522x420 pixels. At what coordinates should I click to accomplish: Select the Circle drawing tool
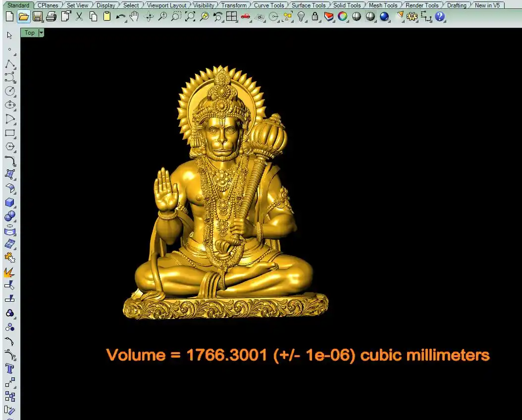coord(10,91)
